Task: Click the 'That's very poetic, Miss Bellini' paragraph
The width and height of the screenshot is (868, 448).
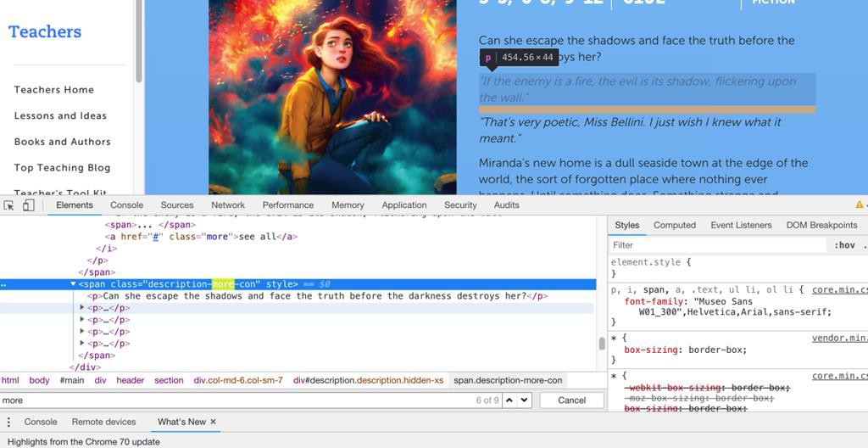Action: (630, 131)
